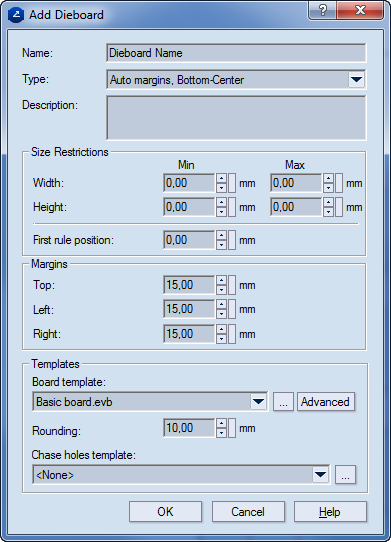This screenshot has width=391, height=542.
Task: Open Advanced board template settings
Action: point(326,402)
